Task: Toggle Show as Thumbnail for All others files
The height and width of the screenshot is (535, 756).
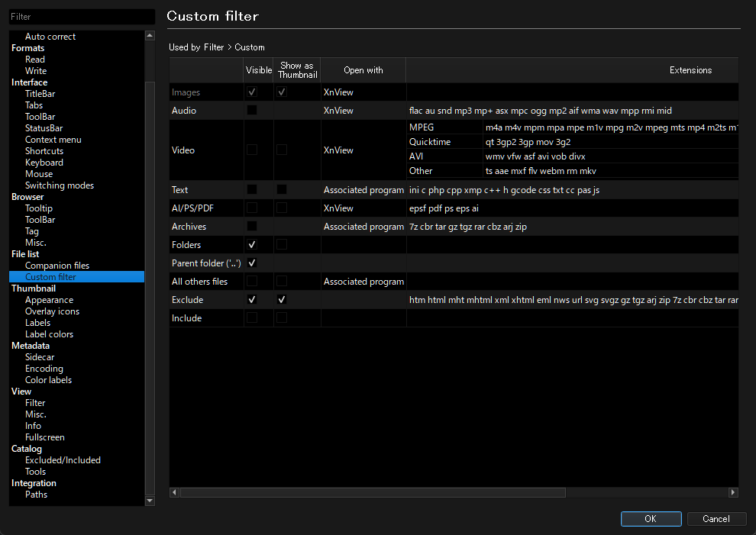Action: [282, 282]
